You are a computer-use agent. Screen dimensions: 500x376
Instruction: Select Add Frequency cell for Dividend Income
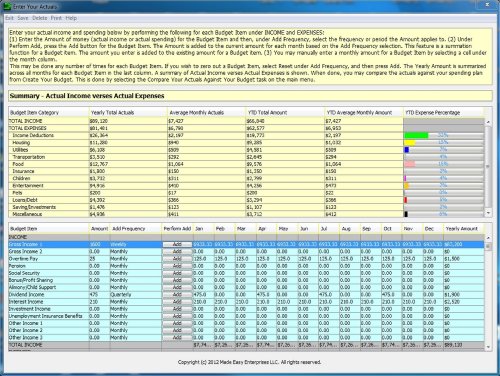pos(136,295)
